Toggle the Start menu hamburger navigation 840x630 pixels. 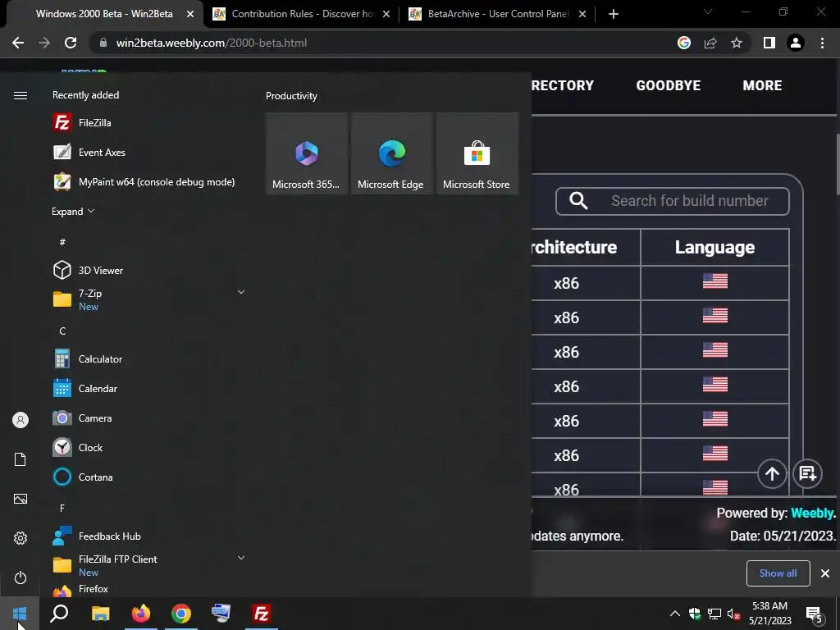pyautogui.click(x=21, y=95)
